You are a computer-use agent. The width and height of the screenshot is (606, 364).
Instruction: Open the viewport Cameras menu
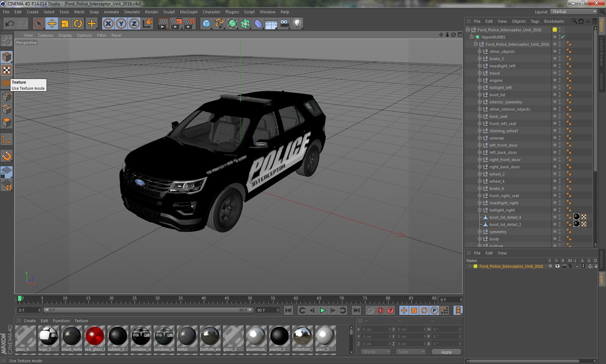[x=45, y=35]
